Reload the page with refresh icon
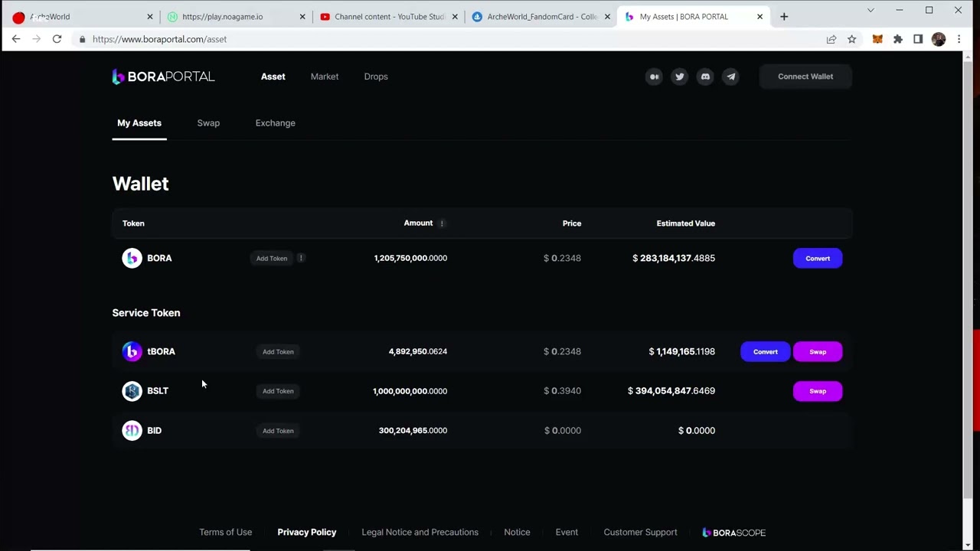The width and height of the screenshot is (980, 551). [x=57, y=39]
